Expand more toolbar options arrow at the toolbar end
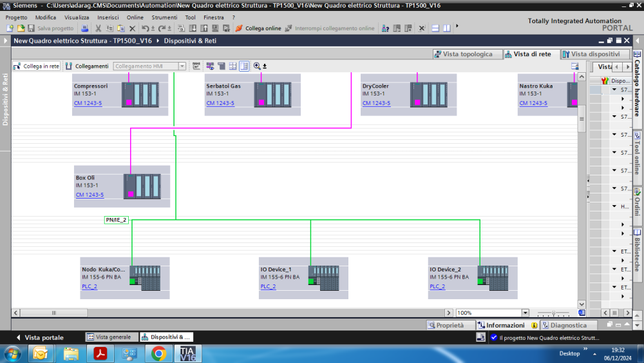The image size is (644, 363). coord(457,26)
